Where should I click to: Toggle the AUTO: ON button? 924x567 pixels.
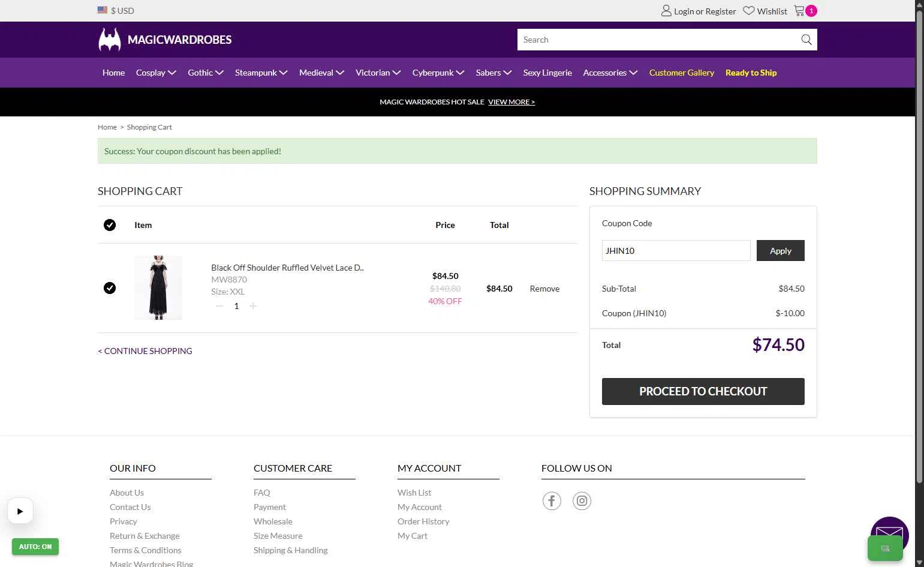[x=35, y=547]
